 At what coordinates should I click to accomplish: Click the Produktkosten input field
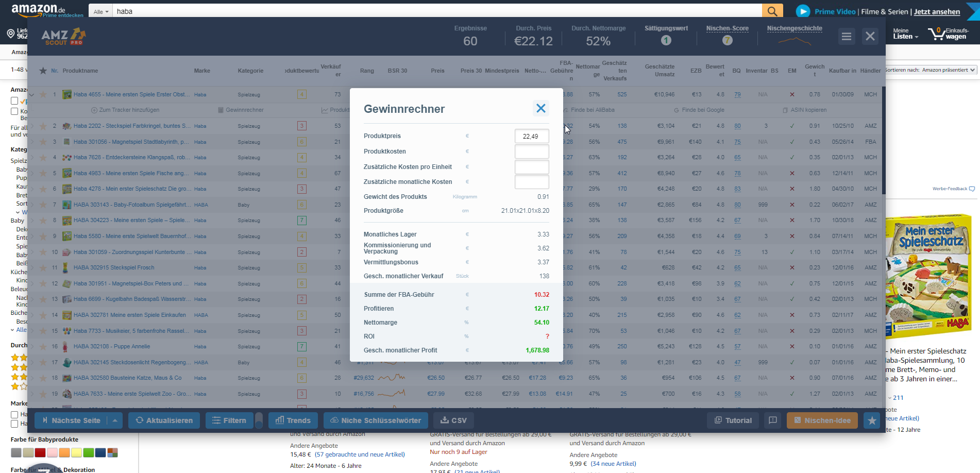tap(531, 151)
